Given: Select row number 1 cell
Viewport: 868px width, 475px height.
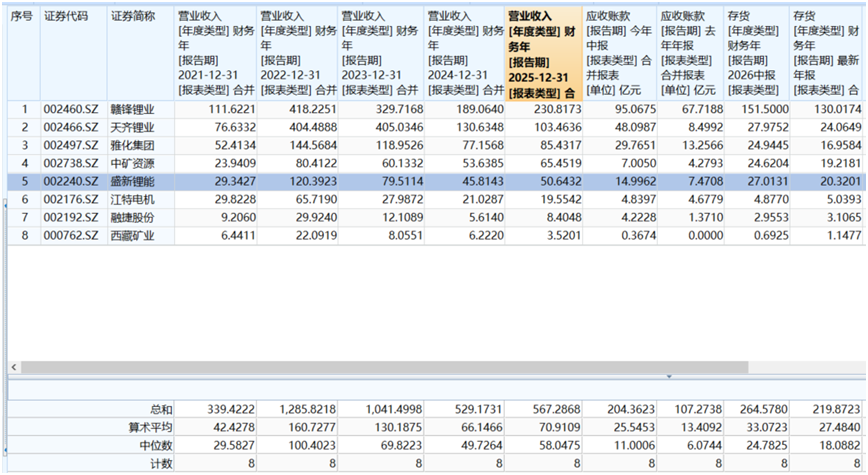Looking at the screenshot, I should (24, 110).
